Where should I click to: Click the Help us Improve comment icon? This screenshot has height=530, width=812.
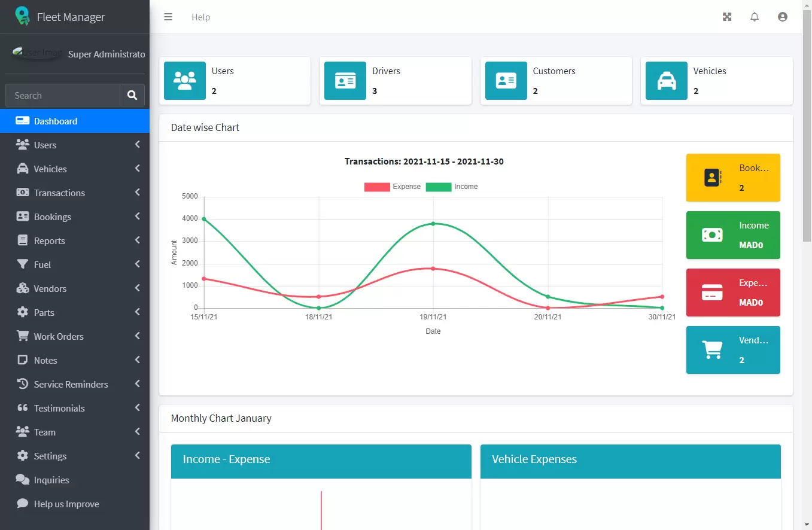point(23,504)
